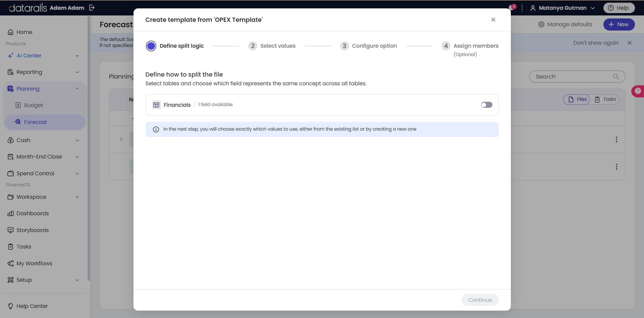This screenshot has height=318, width=644.
Task: Select step 4 Assign members
Action: (x=470, y=49)
